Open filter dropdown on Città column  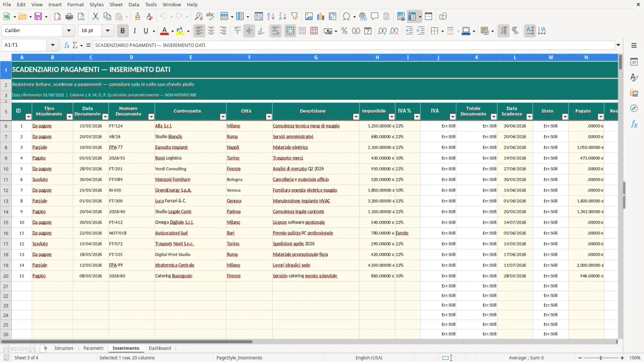click(x=268, y=117)
